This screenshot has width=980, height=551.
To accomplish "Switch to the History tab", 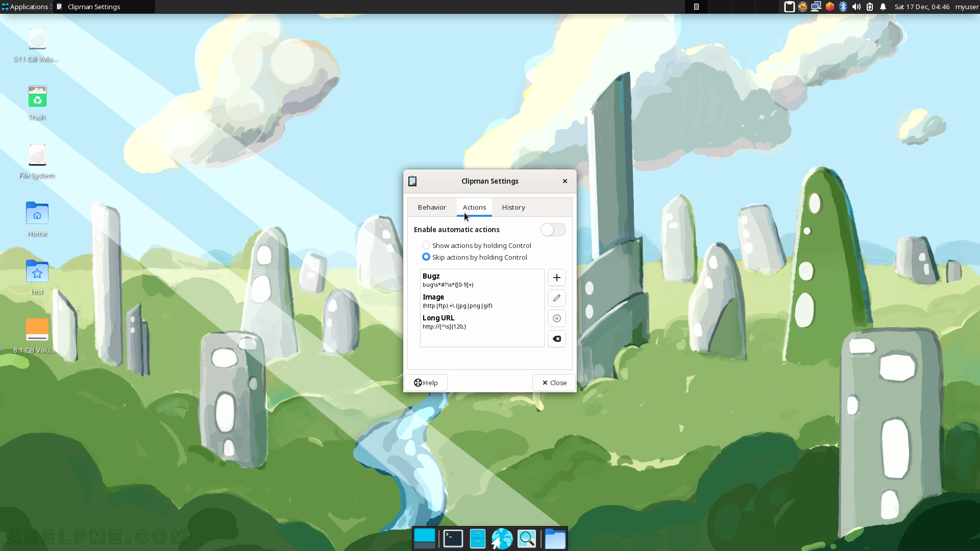I will (x=513, y=207).
